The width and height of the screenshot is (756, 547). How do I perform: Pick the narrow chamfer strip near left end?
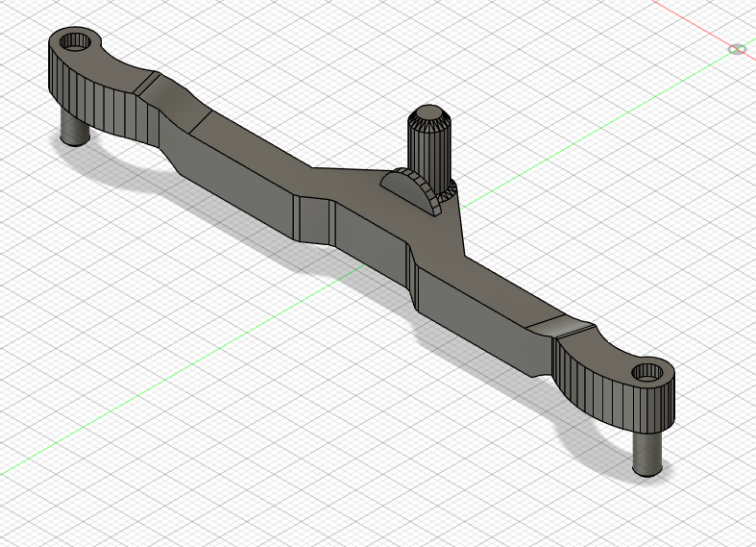pyautogui.click(x=147, y=83)
